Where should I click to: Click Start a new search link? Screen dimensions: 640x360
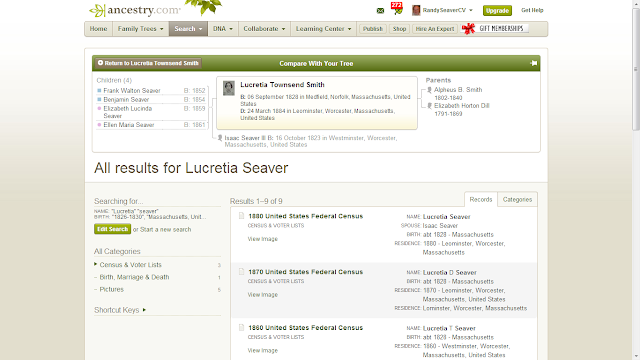click(x=165, y=229)
